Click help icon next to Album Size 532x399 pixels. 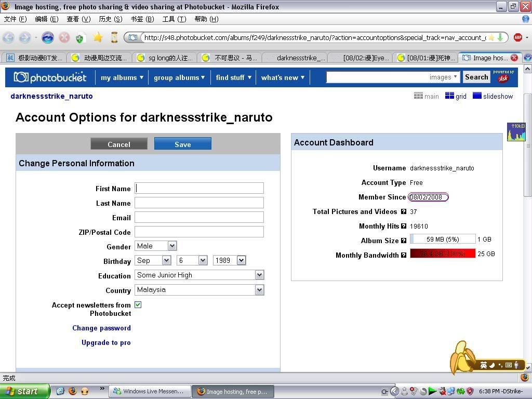(404, 241)
